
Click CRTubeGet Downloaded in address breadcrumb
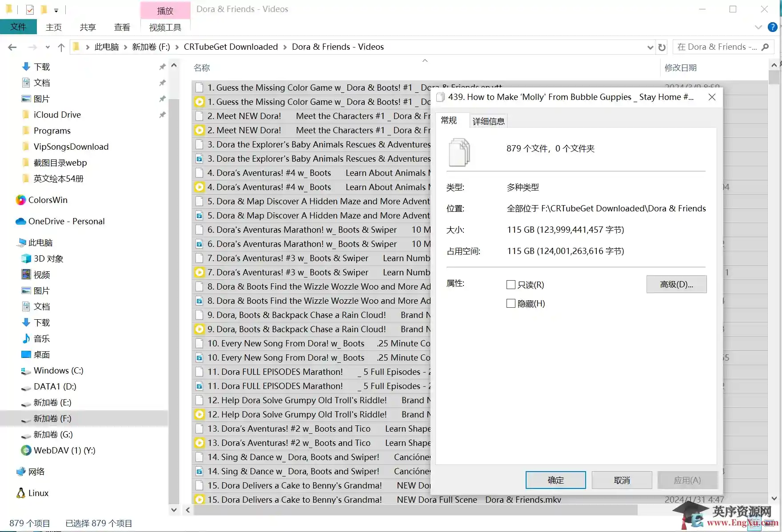point(231,47)
